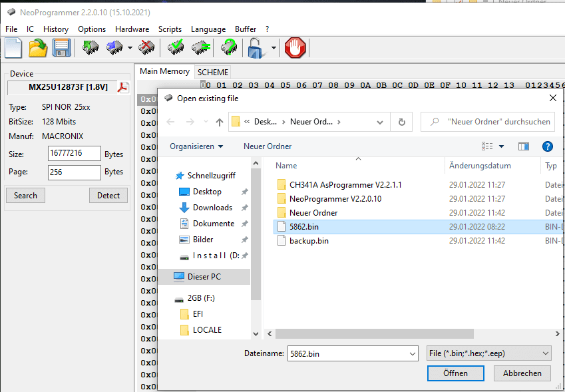565x392 pixels.
Task: Select Downloads in quick access
Action: pyautogui.click(x=212, y=207)
